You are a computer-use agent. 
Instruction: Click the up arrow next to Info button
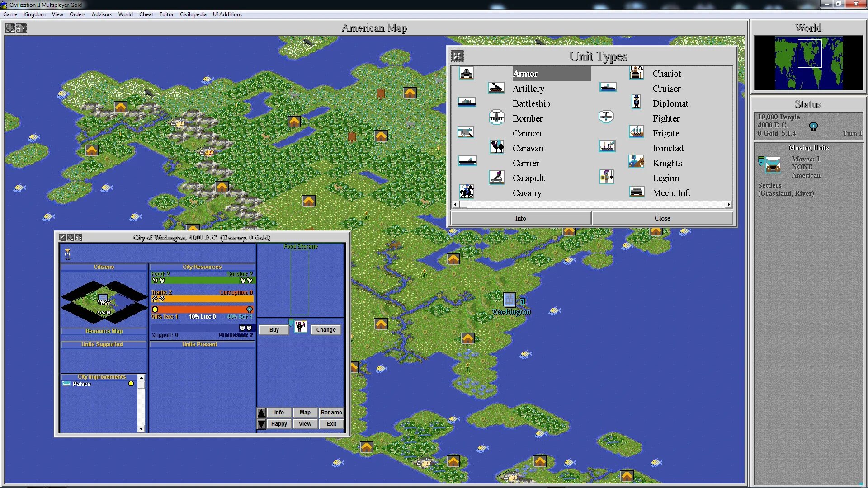(261, 413)
